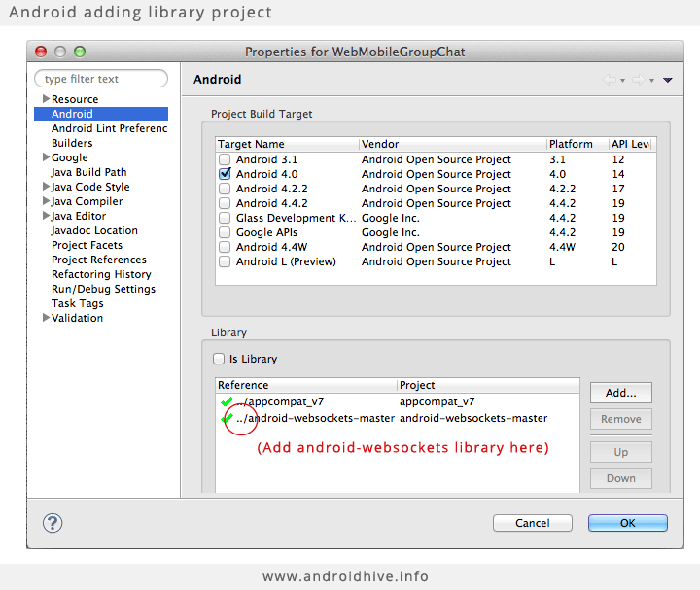Click the back navigation arrow icon

click(x=609, y=80)
